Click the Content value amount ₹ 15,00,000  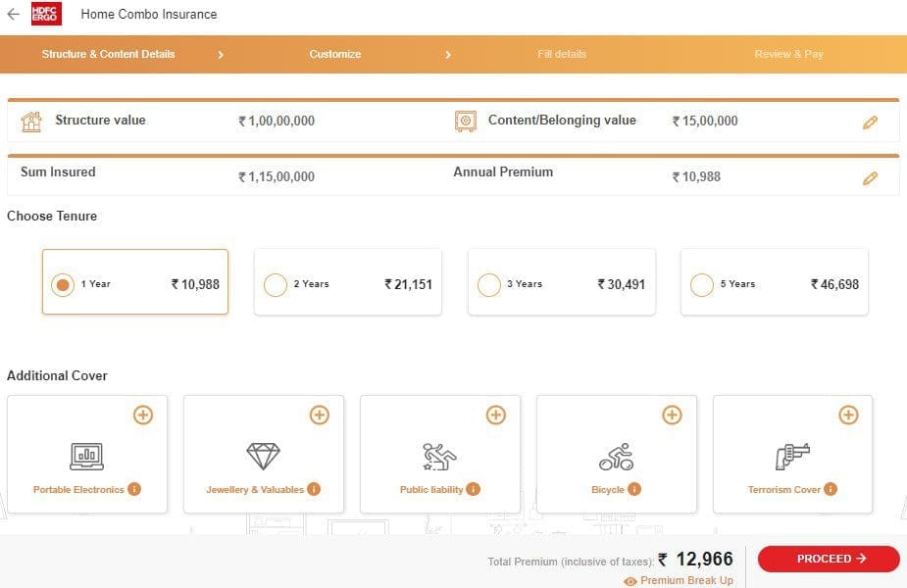705,122
